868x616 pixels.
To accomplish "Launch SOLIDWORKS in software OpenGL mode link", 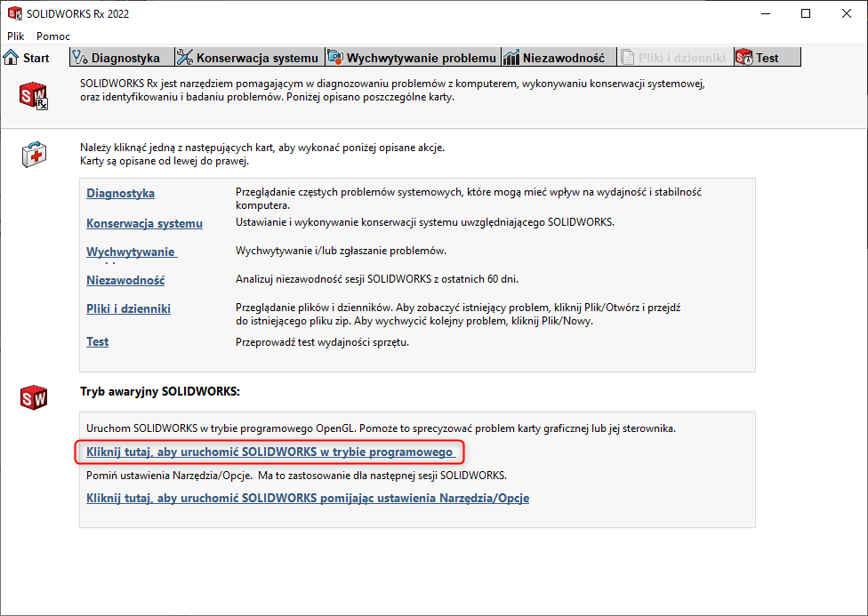I will [270, 452].
